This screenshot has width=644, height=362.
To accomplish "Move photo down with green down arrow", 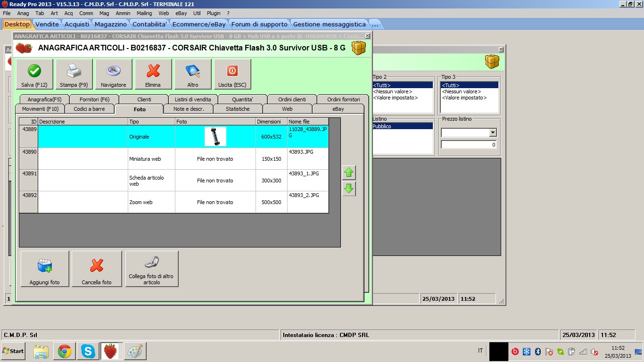I will (349, 189).
